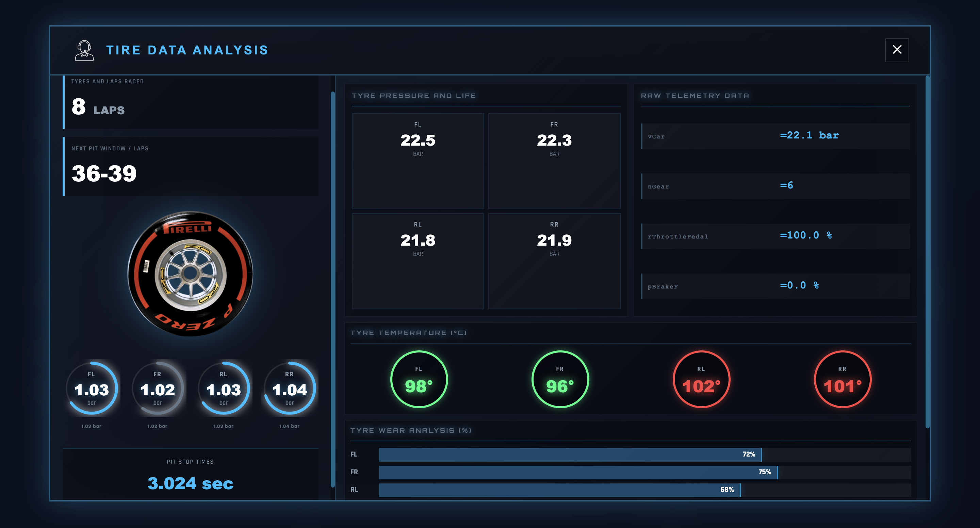
Task: Open the RR 21.9 bar pressure tile
Action: [554, 261]
